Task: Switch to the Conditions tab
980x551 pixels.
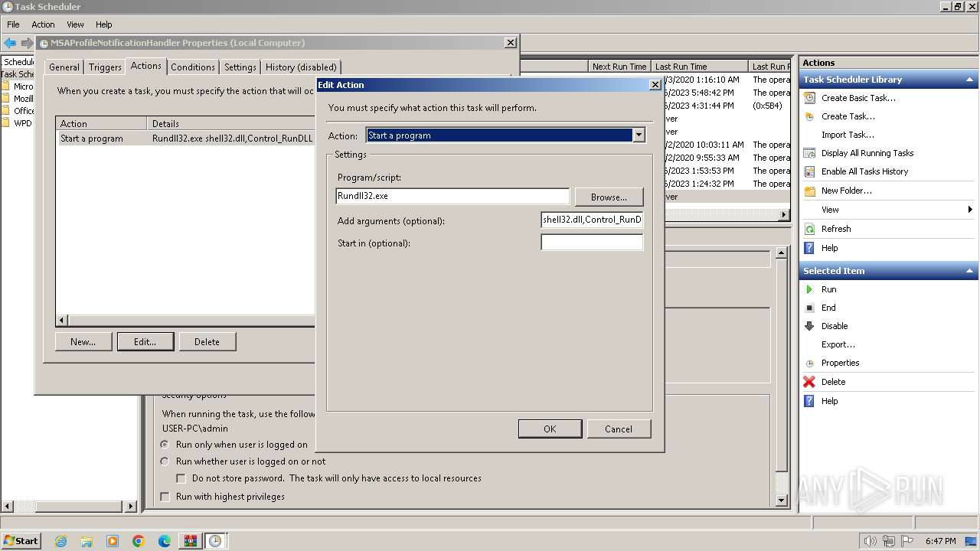Action: coord(193,67)
